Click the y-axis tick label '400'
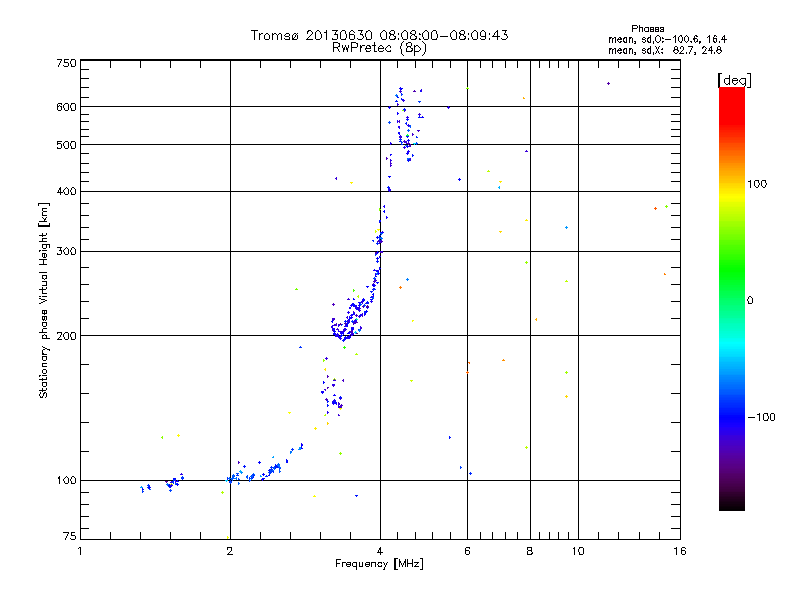This screenshot has height=600, width=800. pyautogui.click(x=66, y=191)
